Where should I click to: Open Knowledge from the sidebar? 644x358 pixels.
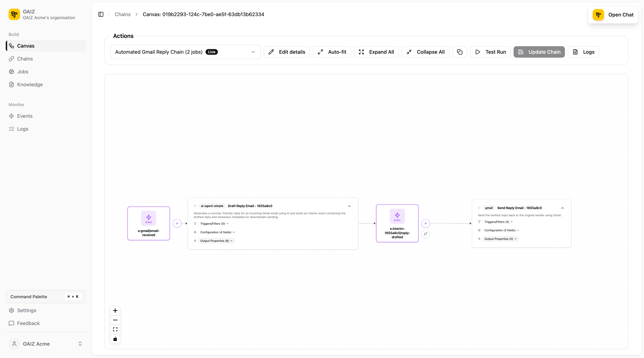tap(30, 84)
